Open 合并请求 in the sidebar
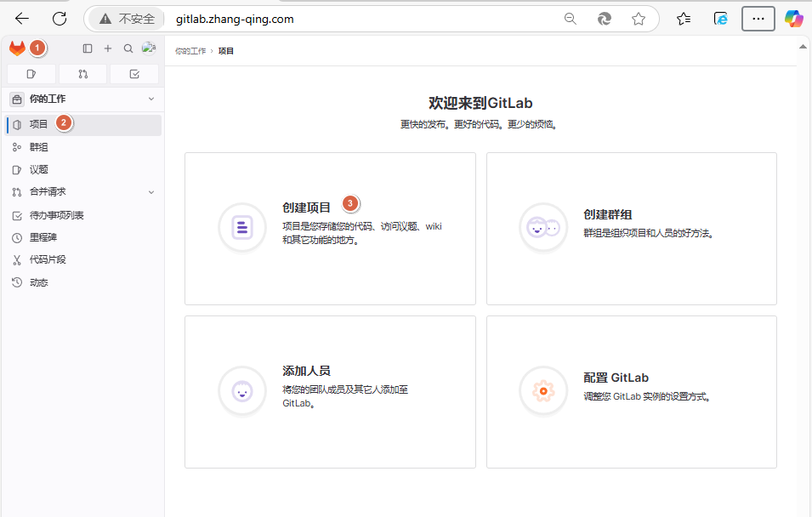The height and width of the screenshot is (517, 812). click(x=83, y=191)
